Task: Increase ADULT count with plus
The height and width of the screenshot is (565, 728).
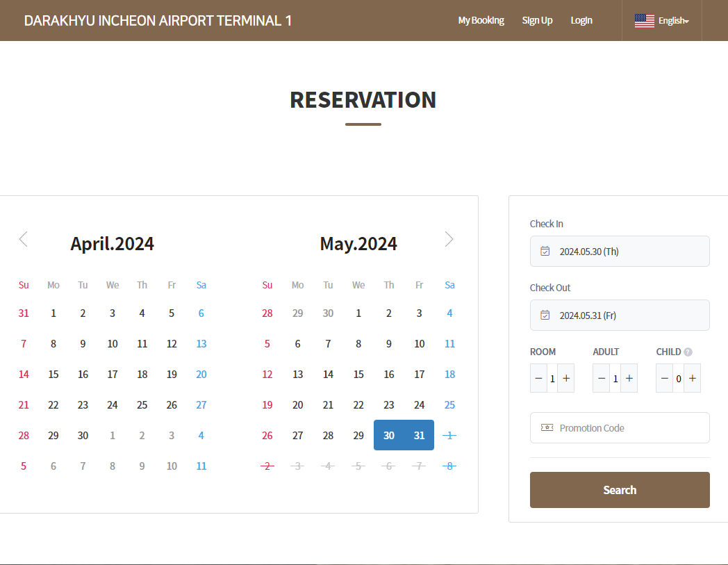Action: pyautogui.click(x=629, y=378)
